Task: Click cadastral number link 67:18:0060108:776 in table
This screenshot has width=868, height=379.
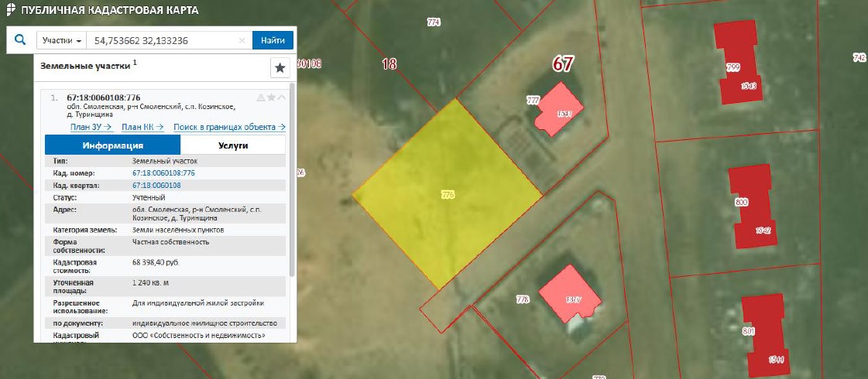Action: pyautogui.click(x=163, y=173)
